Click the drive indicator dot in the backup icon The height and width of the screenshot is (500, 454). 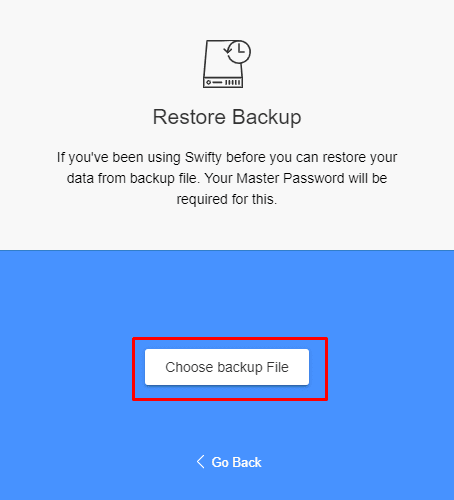209,82
